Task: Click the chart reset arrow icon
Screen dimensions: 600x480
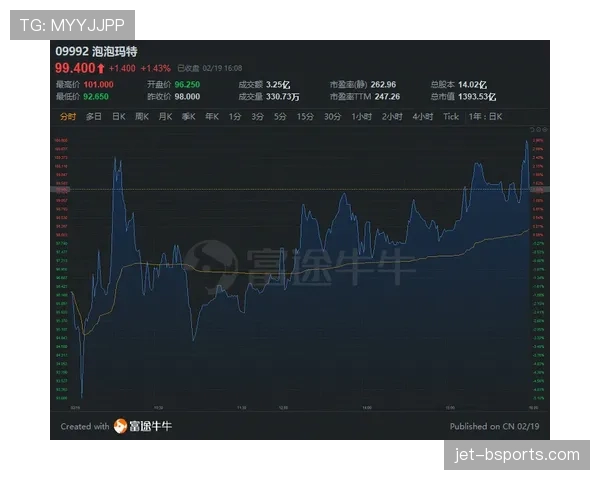Action: 532,129
